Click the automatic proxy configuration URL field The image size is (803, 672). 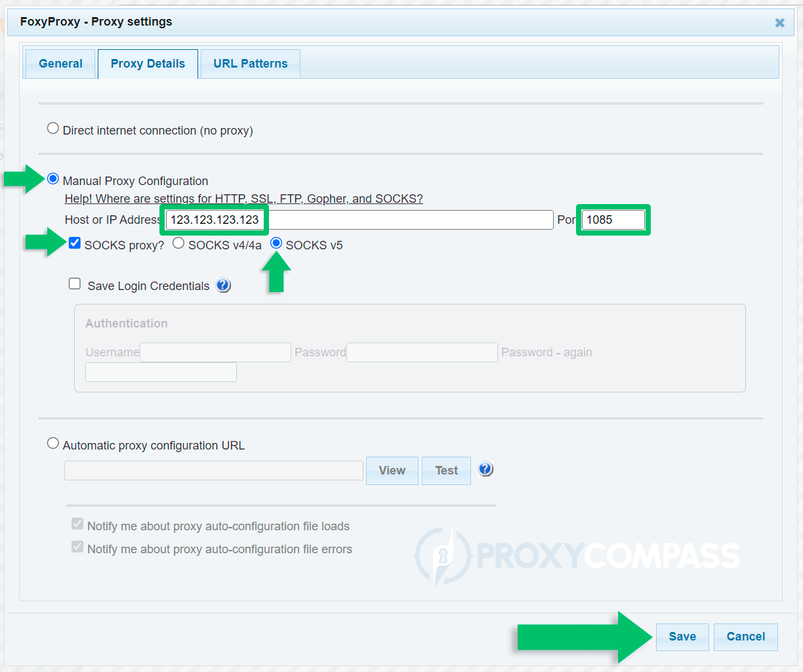(x=214, y=471)
